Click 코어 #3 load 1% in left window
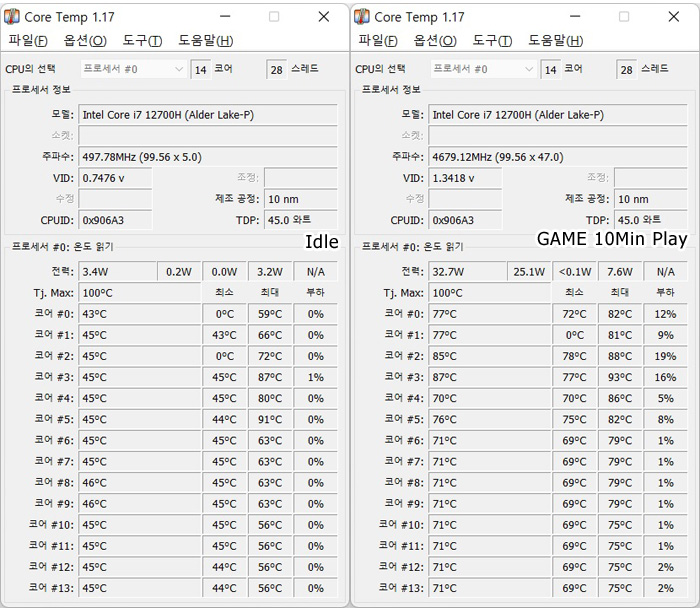The width and height of the screenshot is (700, 610). click(316, 377)
